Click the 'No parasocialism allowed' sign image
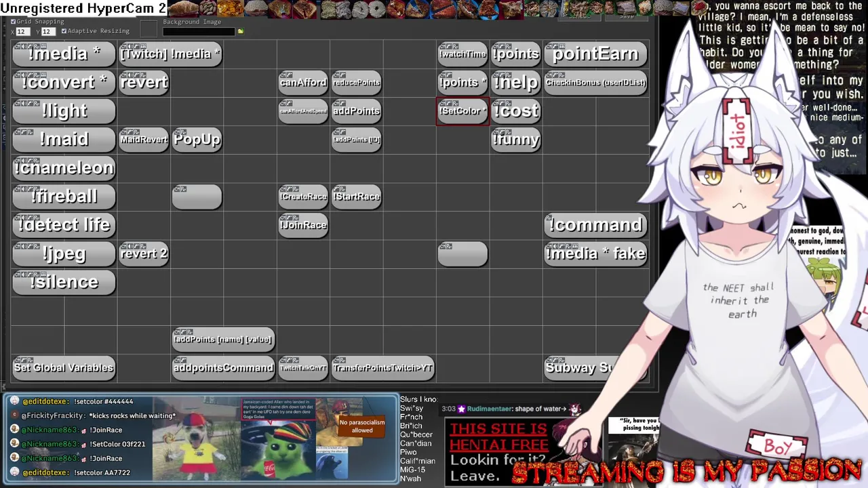Viewport: 868px width, 488px height. (361, 426)
